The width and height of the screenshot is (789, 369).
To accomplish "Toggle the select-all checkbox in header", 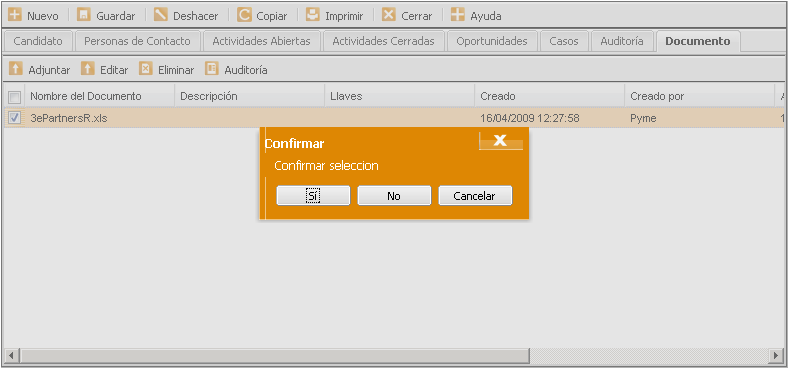I will click(x=15, y=97).
